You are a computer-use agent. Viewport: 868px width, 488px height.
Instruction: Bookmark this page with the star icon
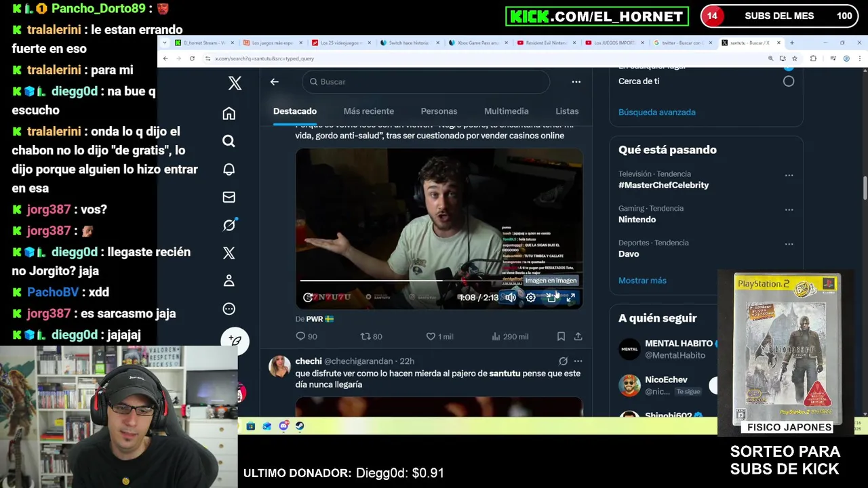point(795,59)
